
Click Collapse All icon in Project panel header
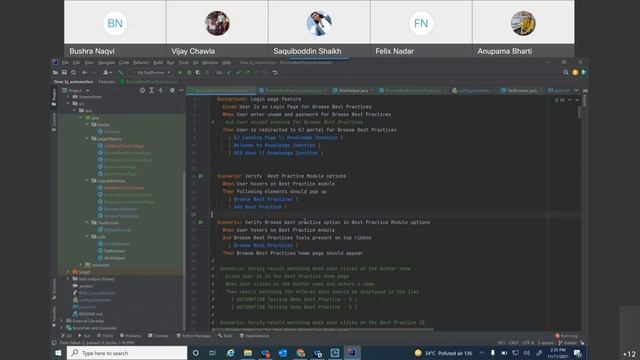click(x=161, y=90)
